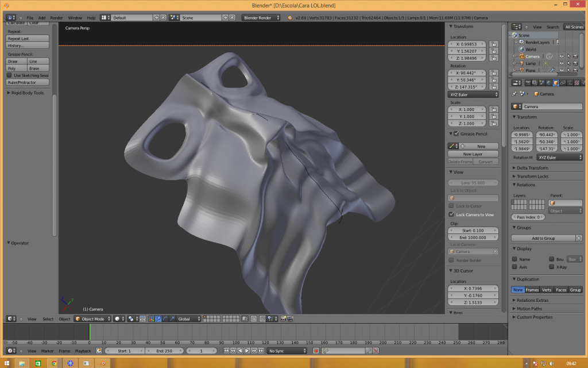This screenshot has width=588, height=368.
Task: Lock the X location value
Action: 493,44
